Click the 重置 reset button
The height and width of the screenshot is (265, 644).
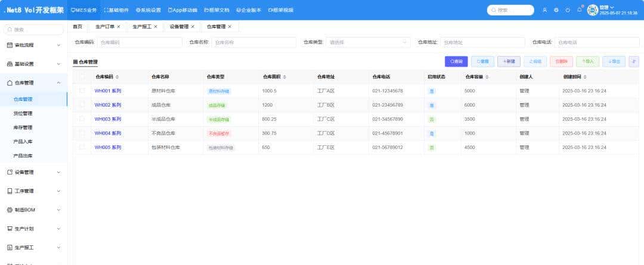[482, 61]
